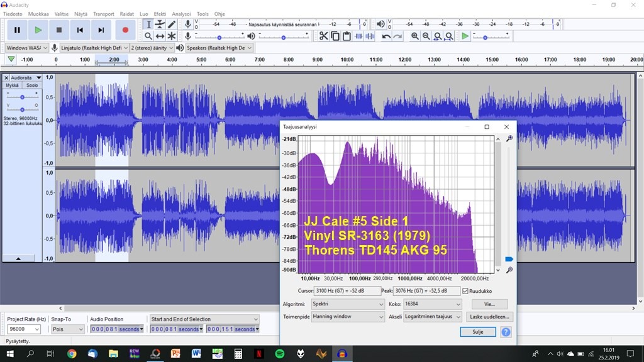Click the playback meter speaker icon
644x362 pixels.
[x=380, y=25]
